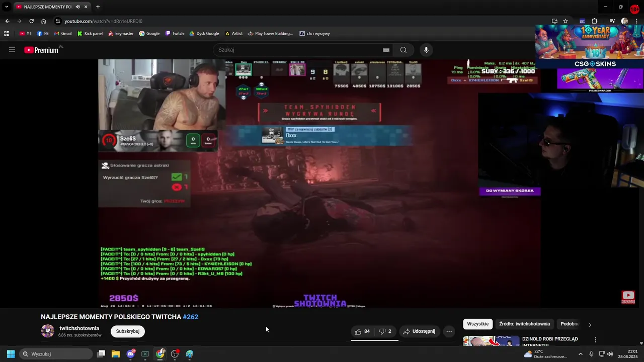Open the on-screen keyboard icon in search box

pos(386,50)
